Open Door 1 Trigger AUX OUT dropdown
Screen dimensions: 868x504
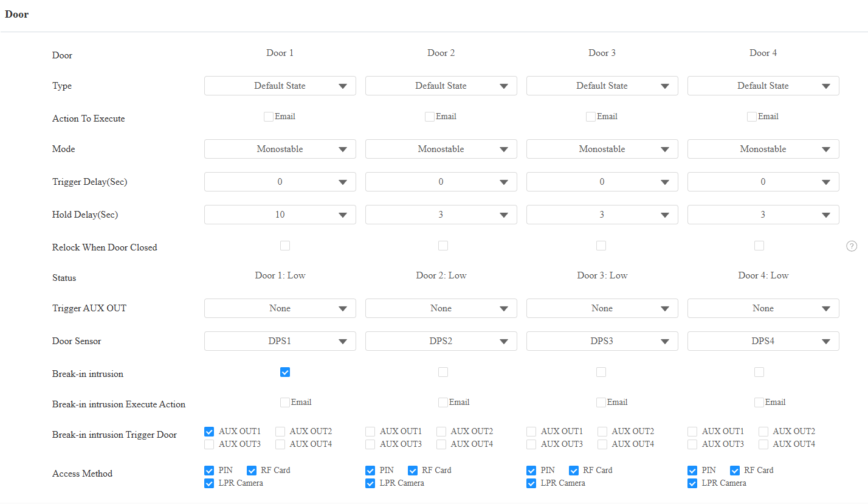pyautogui.click(x=280, y=308)
